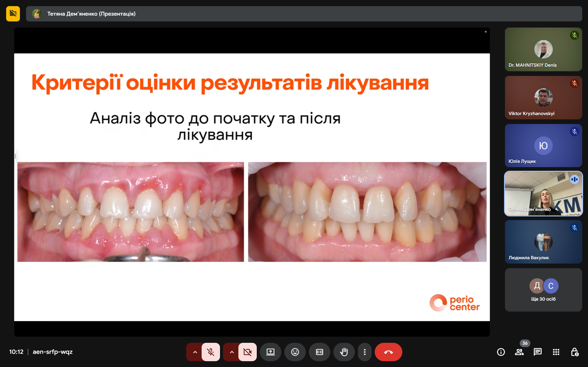Unmute your microphone
Screen dimensions: 588x367
click(x=211, y=352)
